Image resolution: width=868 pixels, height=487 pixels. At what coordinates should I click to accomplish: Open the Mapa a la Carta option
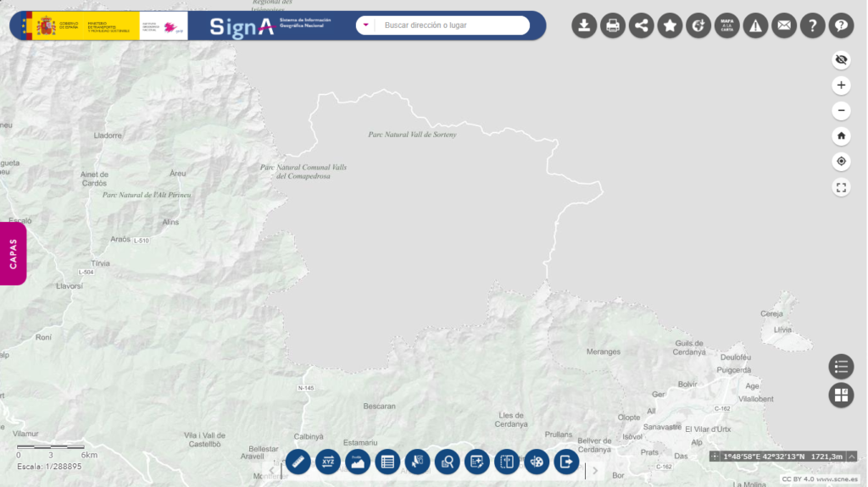[726, 25]
